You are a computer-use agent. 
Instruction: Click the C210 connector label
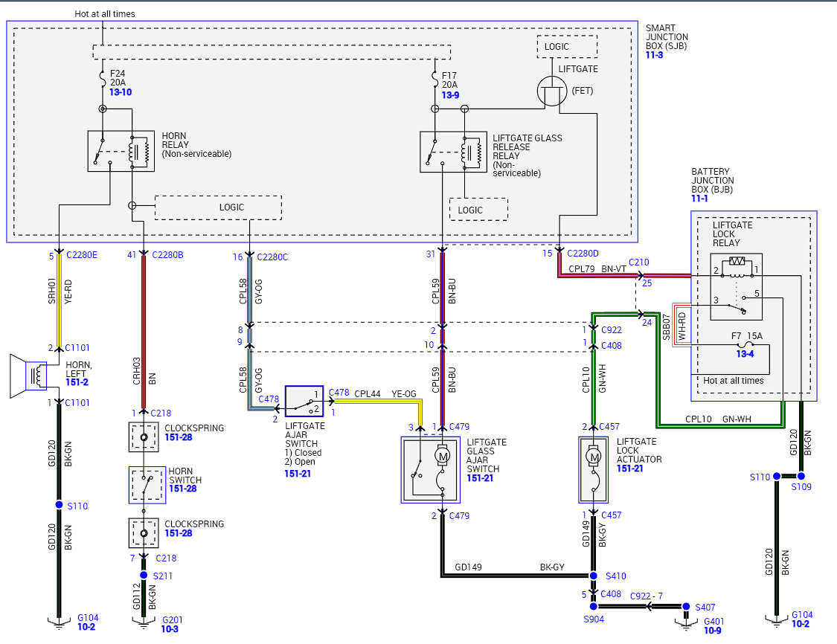(x=639, y=263)
